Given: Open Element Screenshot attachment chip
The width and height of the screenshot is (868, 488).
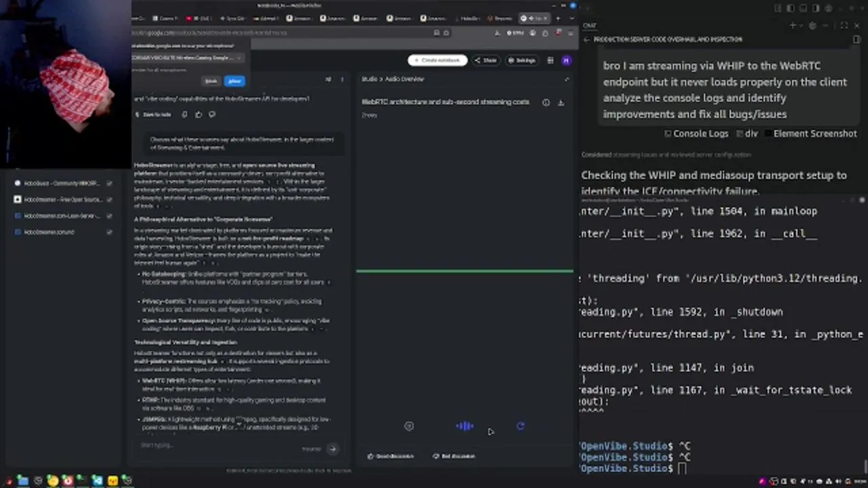Looking at the screenshot, I should pos(810,134).
